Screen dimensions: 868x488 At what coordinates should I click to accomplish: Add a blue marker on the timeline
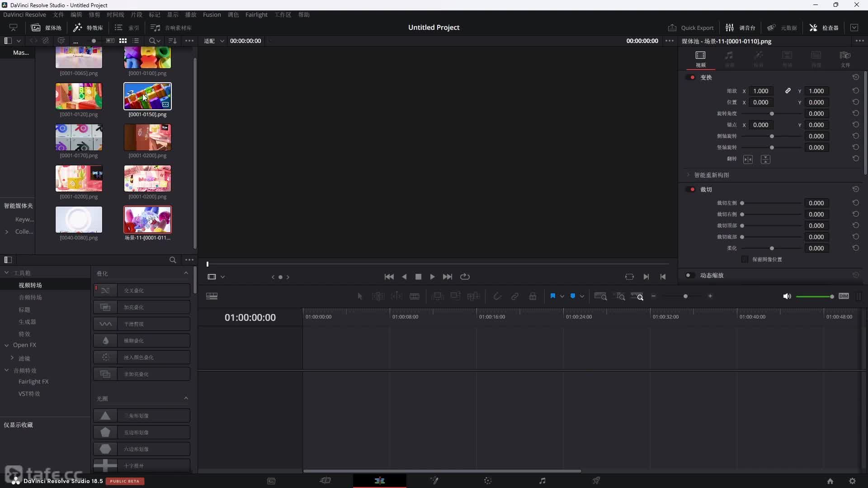click(x=573, y=296)
